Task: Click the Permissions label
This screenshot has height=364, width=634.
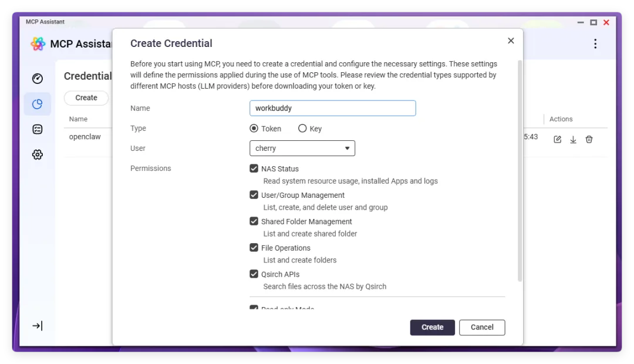Action: tap(150, 168)
